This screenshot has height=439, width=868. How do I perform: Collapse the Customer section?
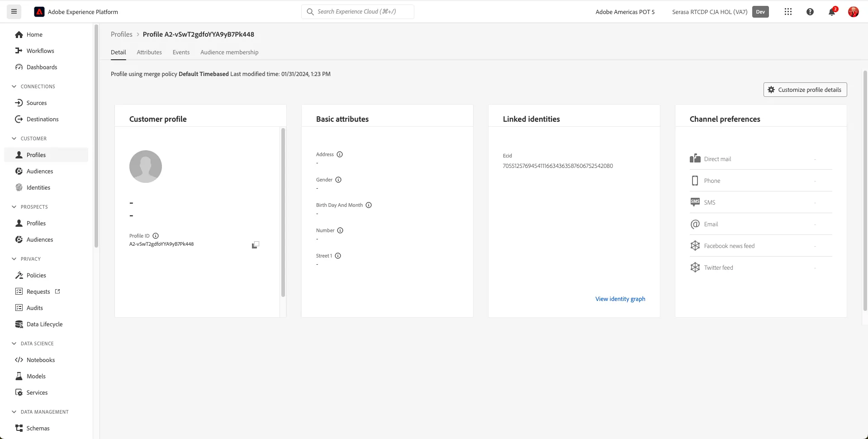pos(14,138)
